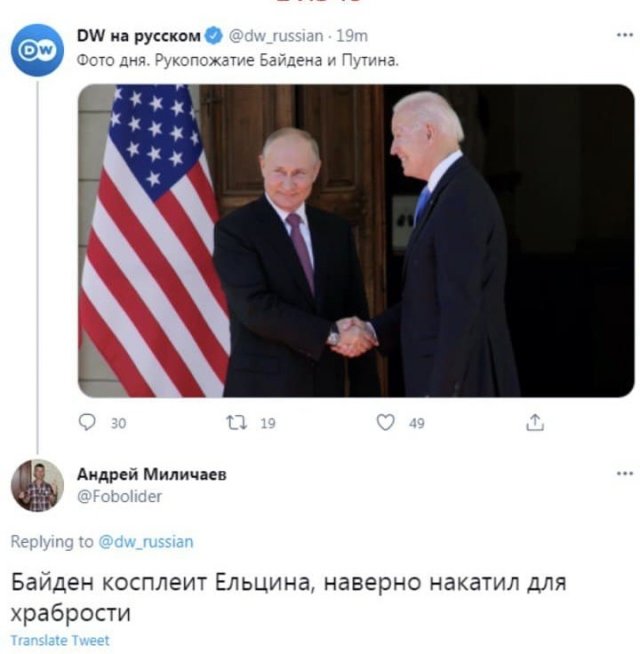Image resolution: width=640 pixels, height=654 pixels.
Task: View the 30 replies count
Action: 118,423
